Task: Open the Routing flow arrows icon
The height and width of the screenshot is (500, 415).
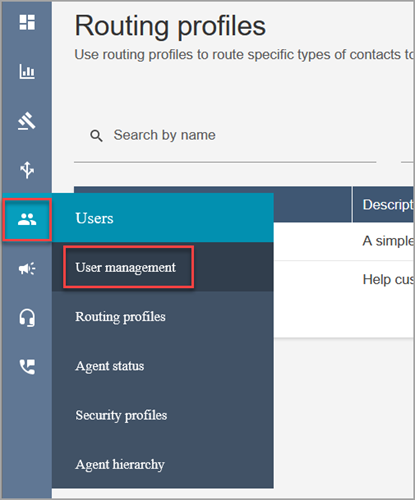Action: click(27, 170)
